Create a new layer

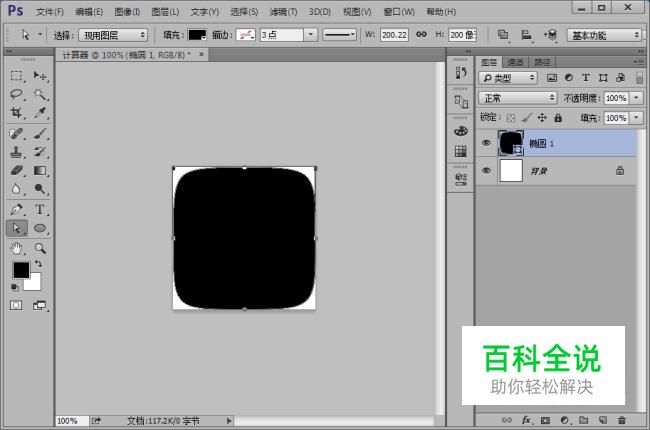click(x=603, y=420)
